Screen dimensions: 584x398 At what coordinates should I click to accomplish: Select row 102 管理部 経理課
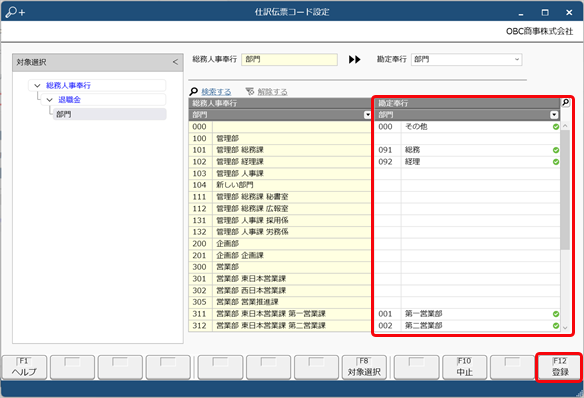(280, 162)
